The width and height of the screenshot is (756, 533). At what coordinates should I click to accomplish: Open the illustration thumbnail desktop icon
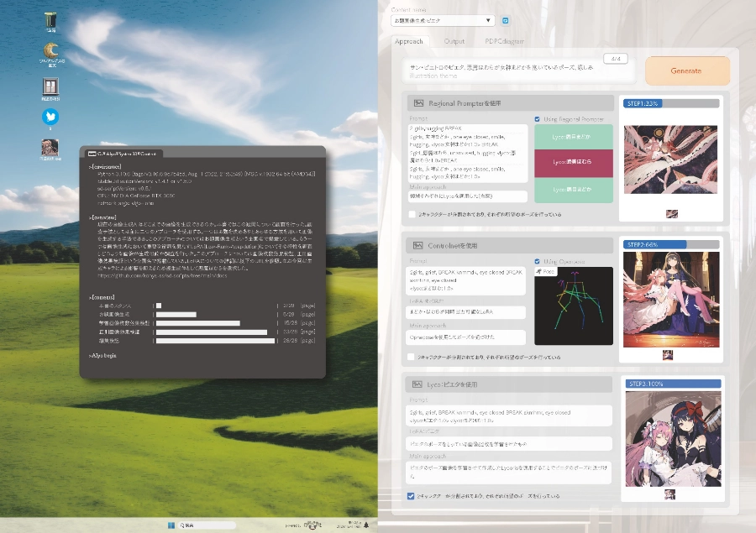tap(50, 147)
